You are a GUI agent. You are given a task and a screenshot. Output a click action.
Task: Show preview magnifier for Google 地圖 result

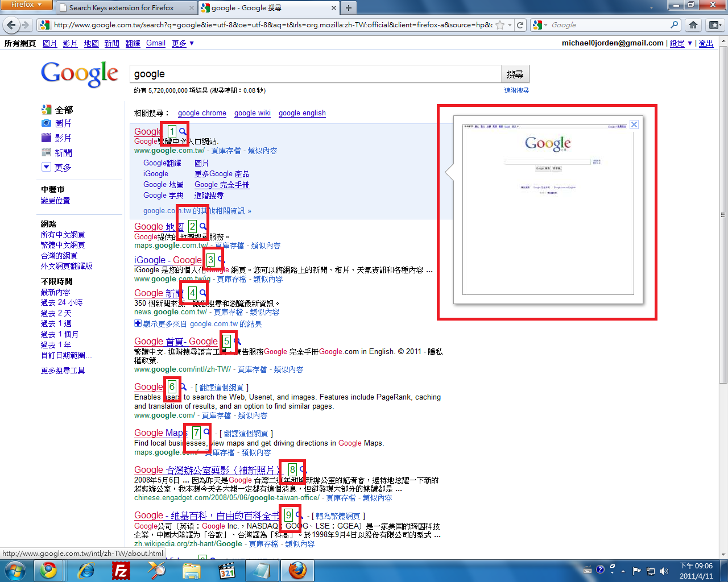[x=203, y=227]
